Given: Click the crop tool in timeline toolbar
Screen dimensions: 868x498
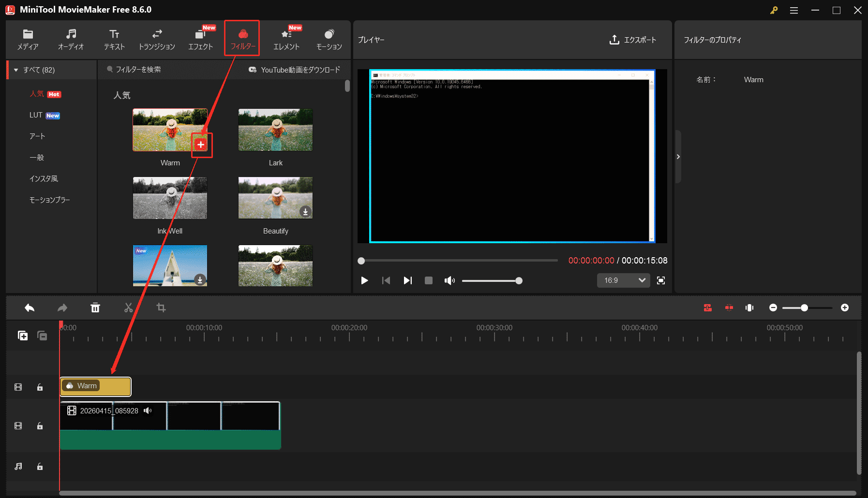Looking at the screenshot, I should click(x=161, y=308).
